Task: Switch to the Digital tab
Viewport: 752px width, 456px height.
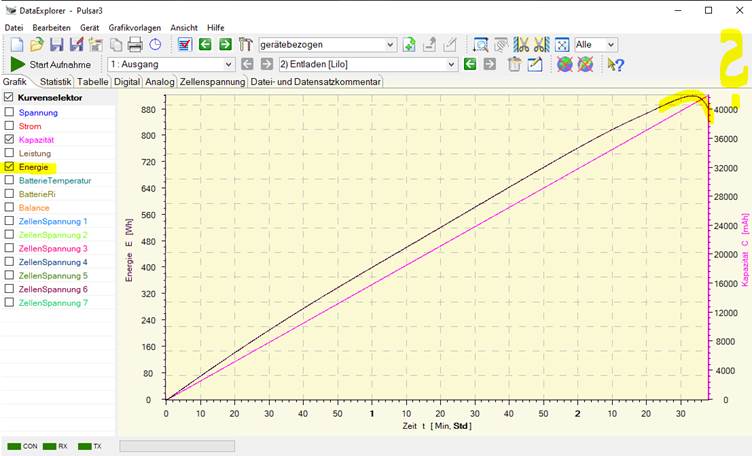Action: pyautogui.click(x=127, y=82)
